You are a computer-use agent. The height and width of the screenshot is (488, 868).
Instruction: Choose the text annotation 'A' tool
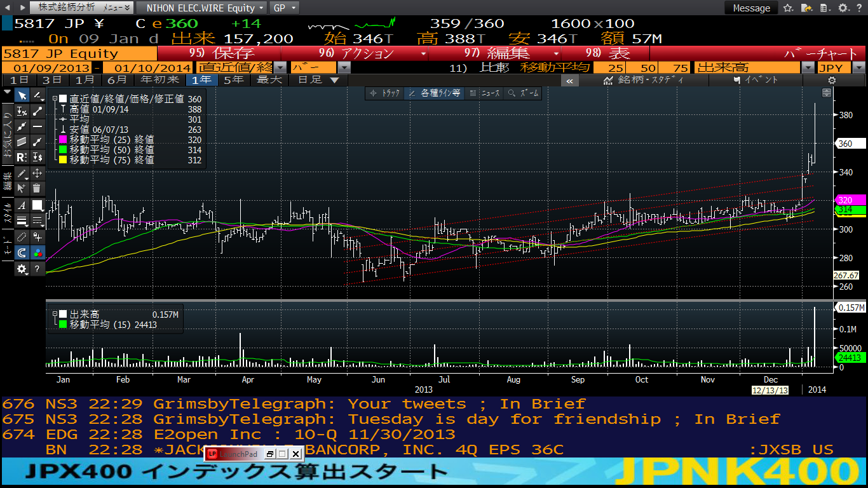[22, 205]
